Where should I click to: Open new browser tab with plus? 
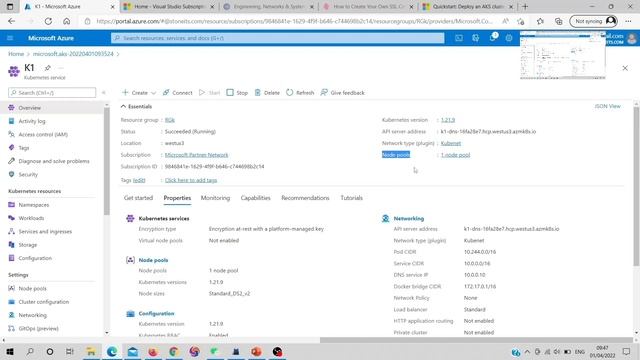pos(525,7)
